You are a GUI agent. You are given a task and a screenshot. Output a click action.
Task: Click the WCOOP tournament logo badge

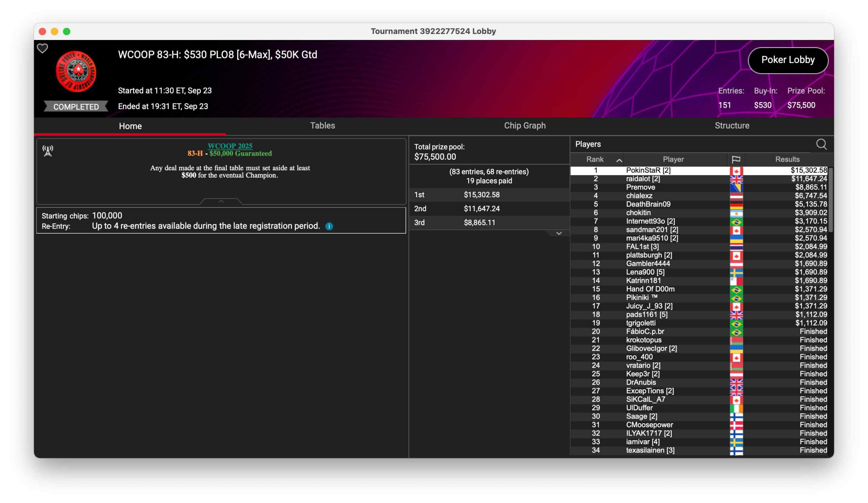point(76,72)
